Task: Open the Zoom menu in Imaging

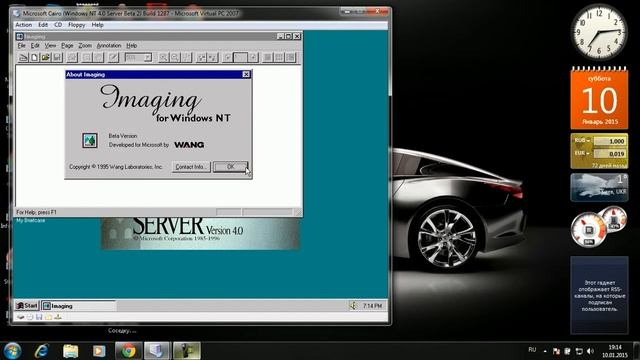Action: pos(85,45)
